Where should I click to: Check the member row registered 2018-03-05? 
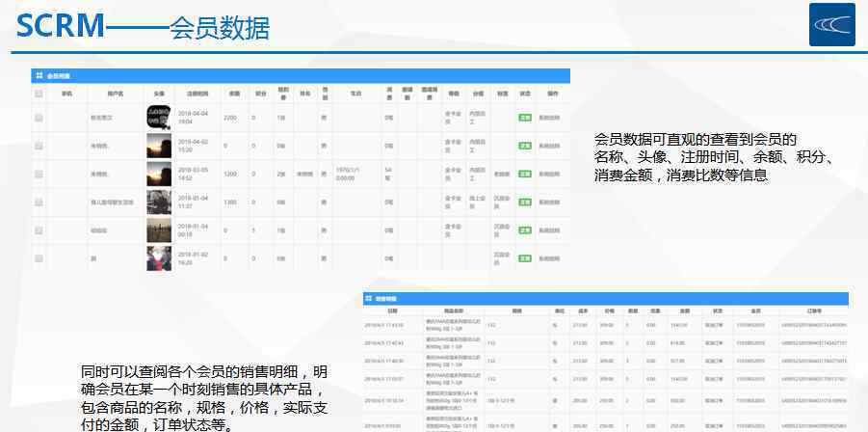(39, 174)
